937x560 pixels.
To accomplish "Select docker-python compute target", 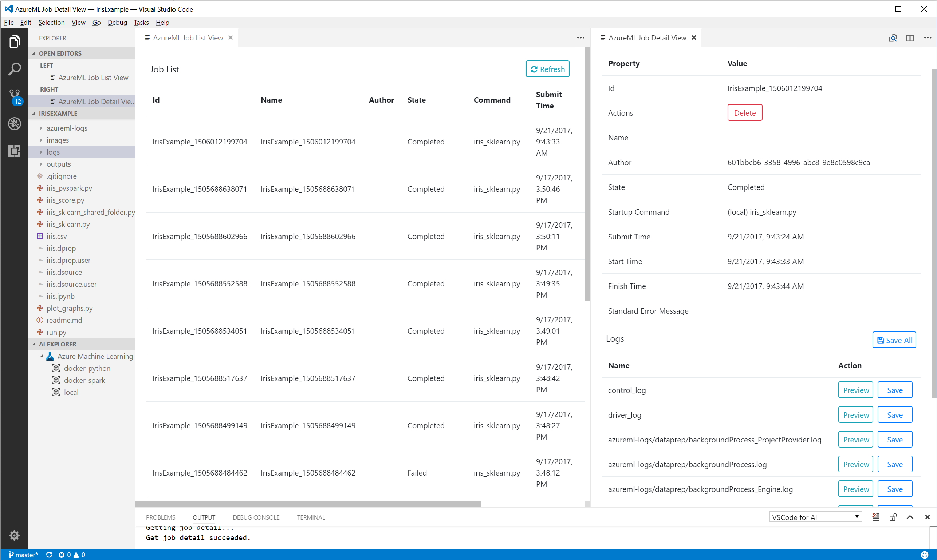I will point(87,368).
